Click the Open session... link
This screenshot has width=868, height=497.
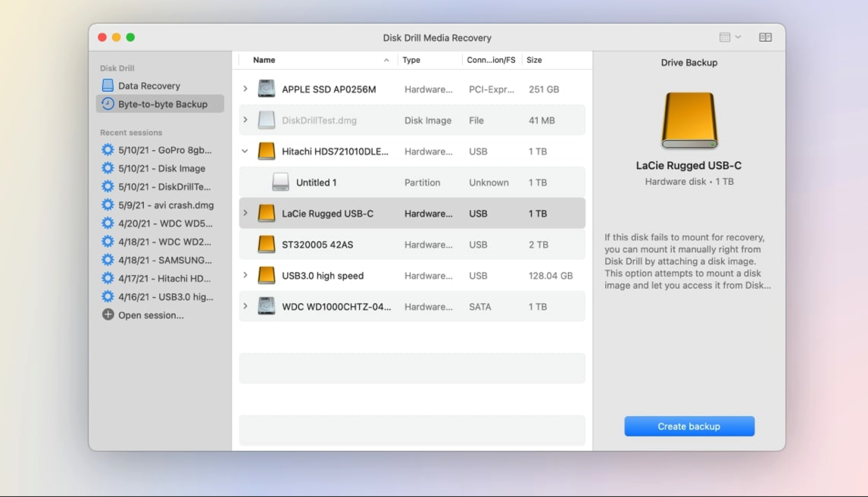pos(151,315)
